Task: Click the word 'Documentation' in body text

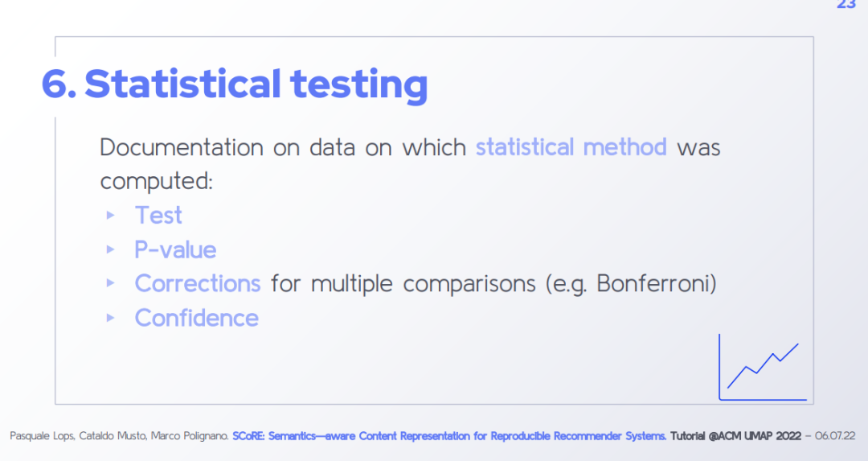Action: coord(182,147)
